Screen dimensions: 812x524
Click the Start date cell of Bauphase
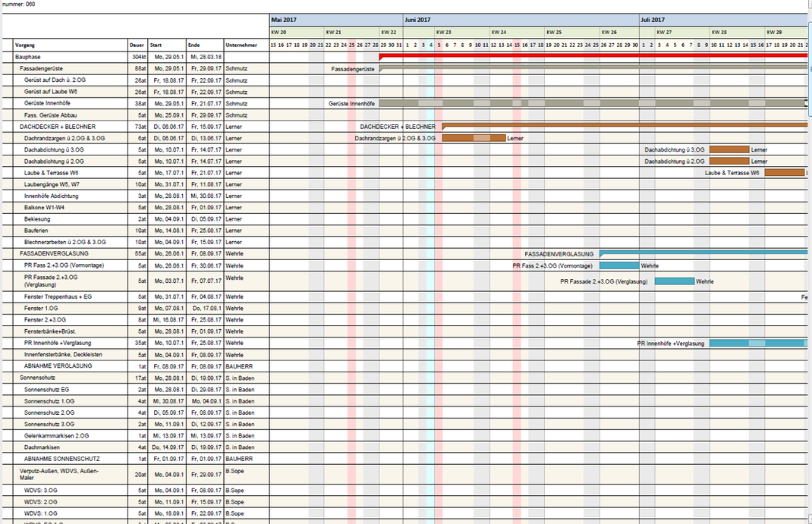(x=166, y=57)
